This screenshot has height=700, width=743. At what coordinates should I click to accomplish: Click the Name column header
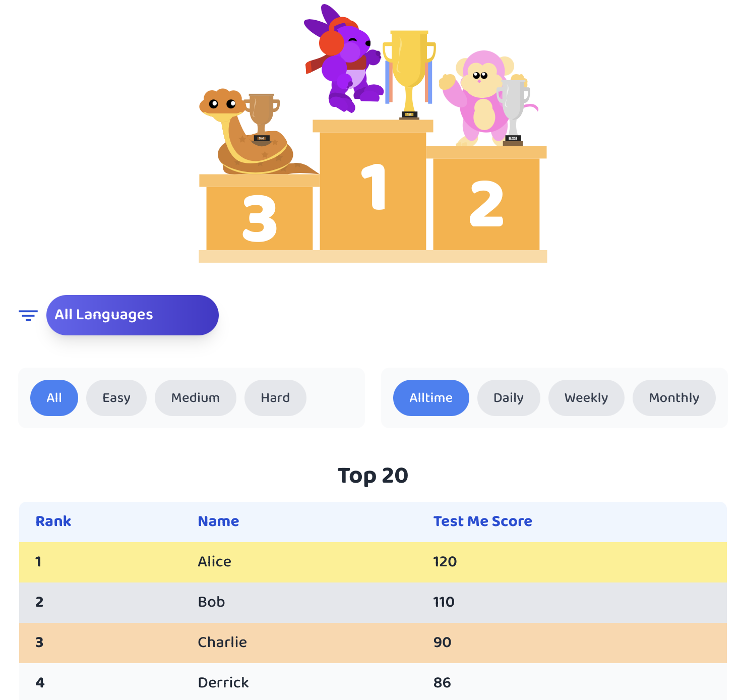tap(218, 521)
